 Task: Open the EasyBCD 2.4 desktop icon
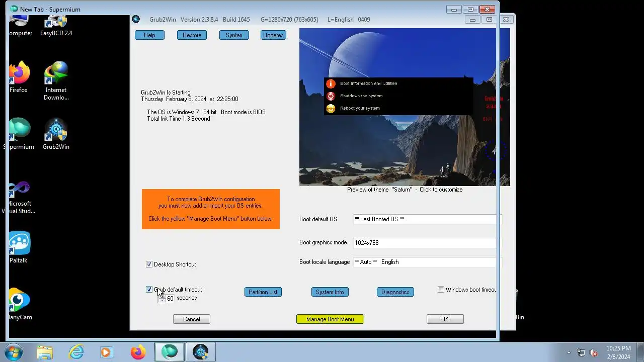(x=56, y=25)
